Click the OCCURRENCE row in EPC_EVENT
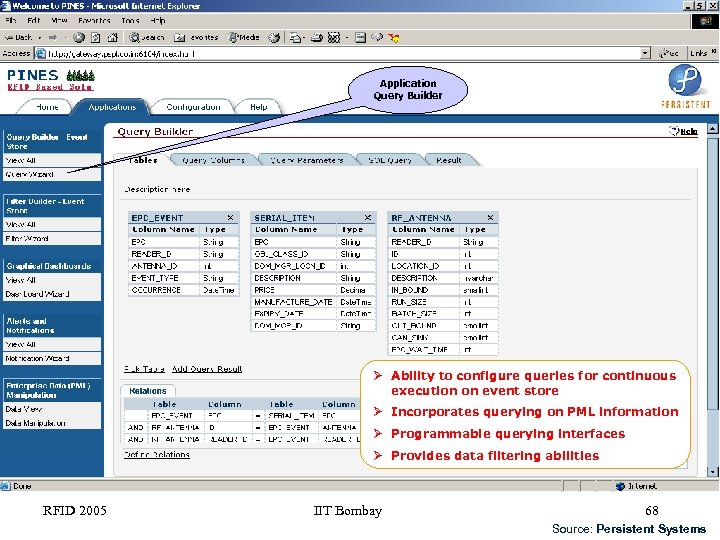The image size is (720, 540). click(184, 290)
